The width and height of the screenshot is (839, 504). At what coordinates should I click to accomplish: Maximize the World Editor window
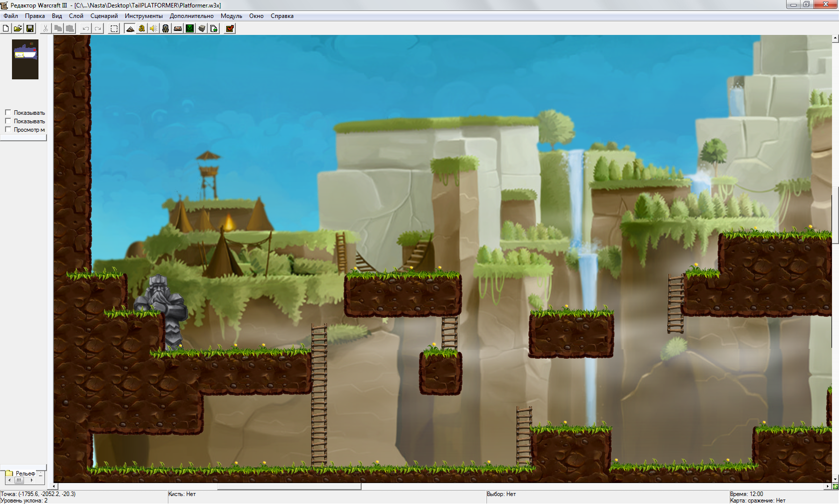pyautogui.click(x=807, y=4)
